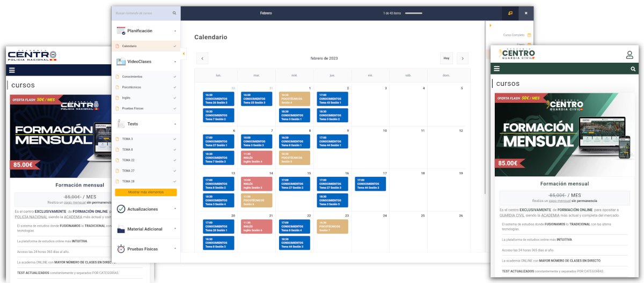Click the search magnifier in course content search
The image size is (644, 283).
[x=174, y=13]
